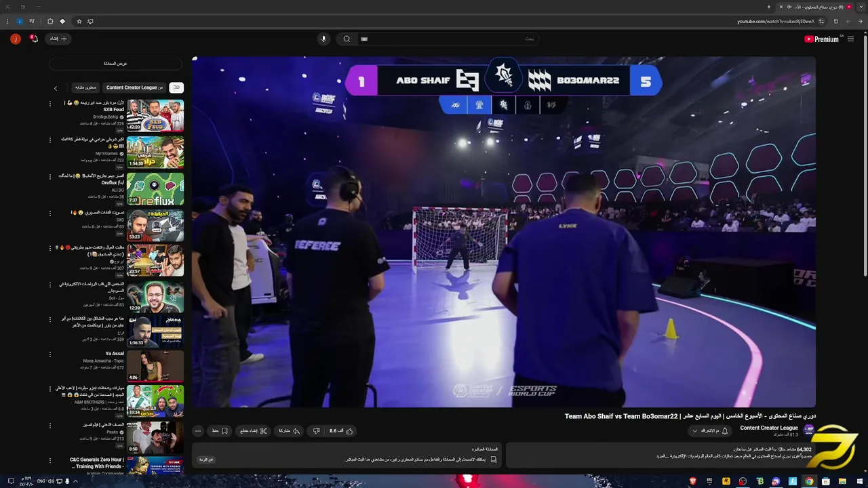Open the notifications bell with red badge
This screenshot has width=868, height=488.
pyautogui.click(x=34, y=39)
